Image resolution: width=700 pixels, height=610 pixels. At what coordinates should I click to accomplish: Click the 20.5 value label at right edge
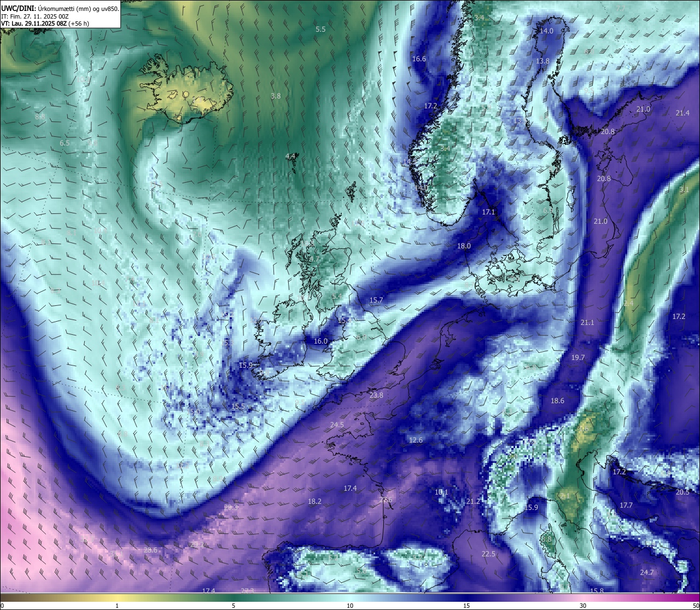(x=682, y=492)
